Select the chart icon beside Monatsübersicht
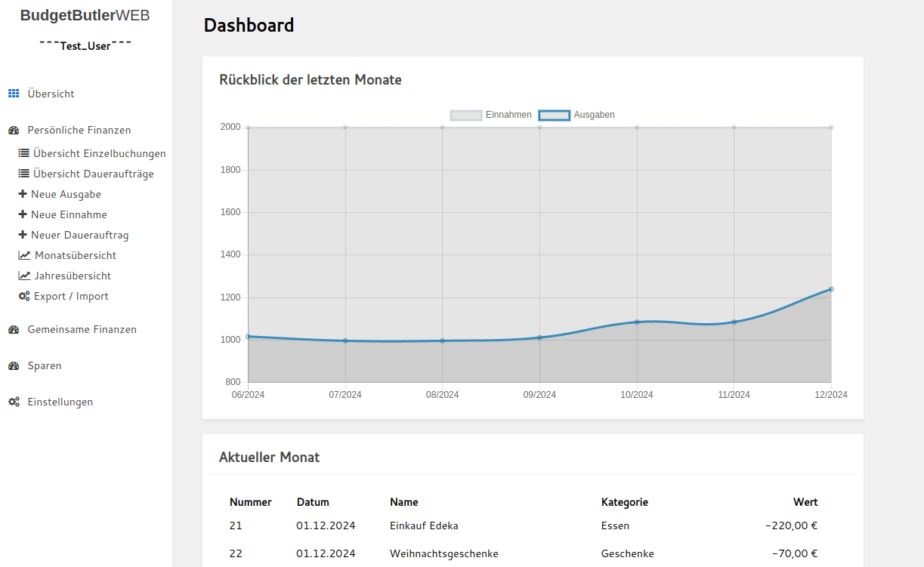Image resolution: width=924 pixels, height=567 pixels. coord(23,255)
